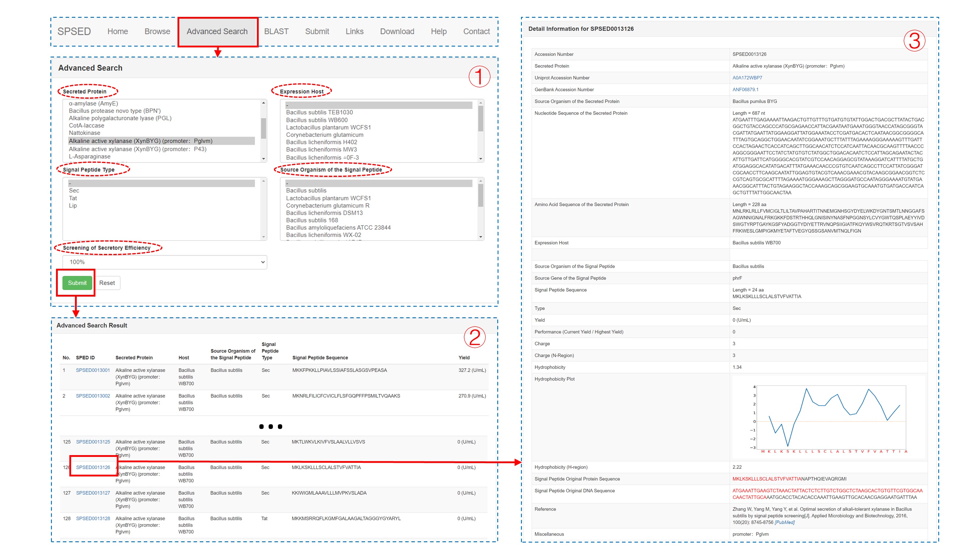The image size is (980, 560).
Task: Click the green Submit button
Action: click(x=77, y=283)
